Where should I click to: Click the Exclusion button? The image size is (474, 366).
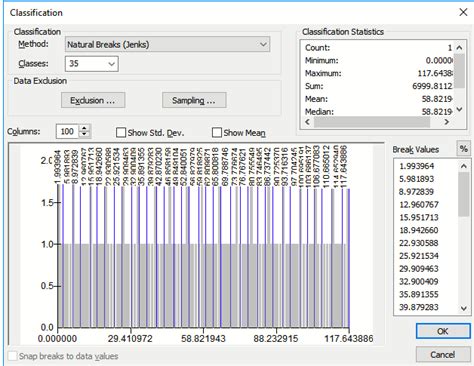[93, 100]
